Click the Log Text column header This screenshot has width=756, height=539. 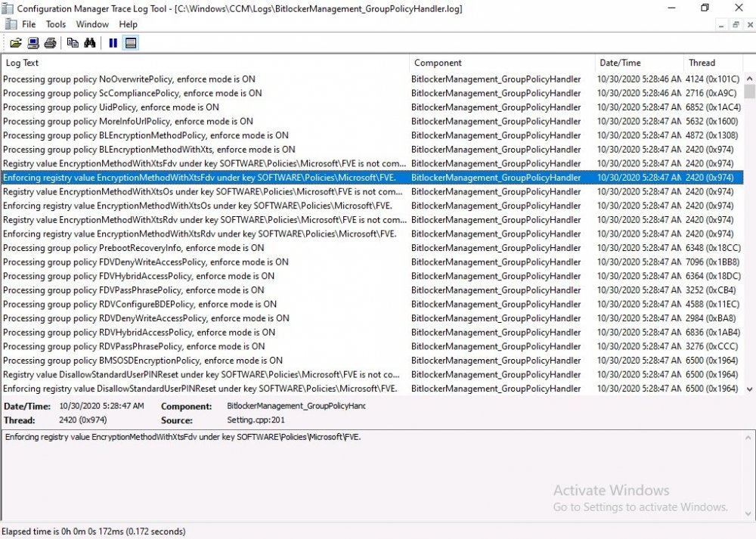(205, 63)
